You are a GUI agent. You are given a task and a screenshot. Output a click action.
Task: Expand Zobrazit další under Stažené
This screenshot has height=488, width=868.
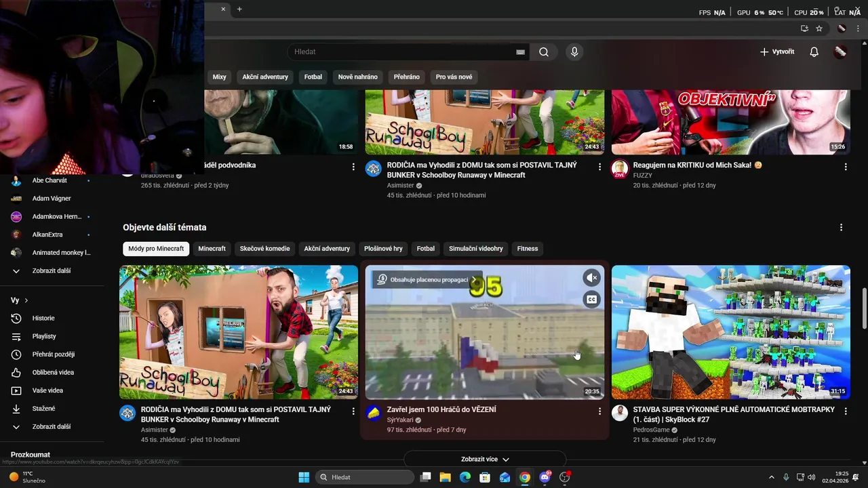click(52, 426)
